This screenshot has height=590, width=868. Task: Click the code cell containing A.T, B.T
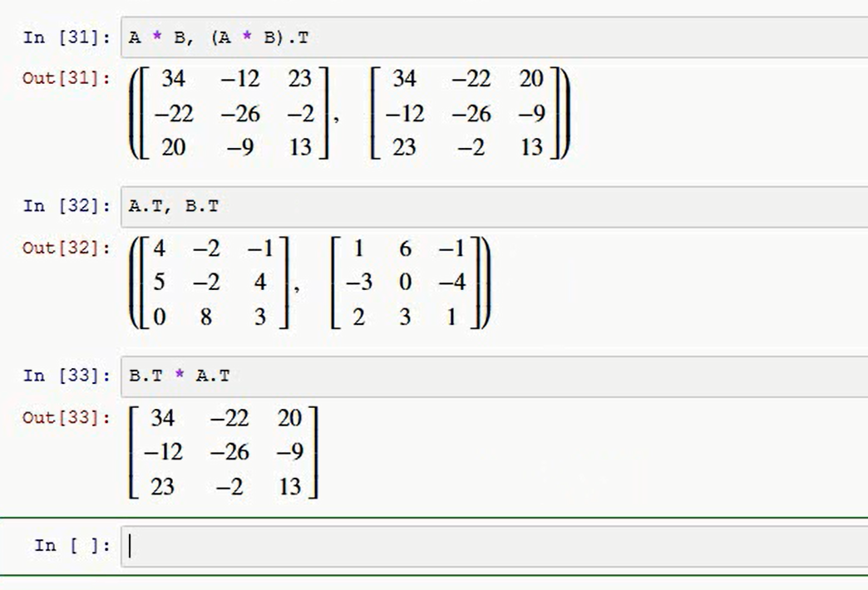495,206
